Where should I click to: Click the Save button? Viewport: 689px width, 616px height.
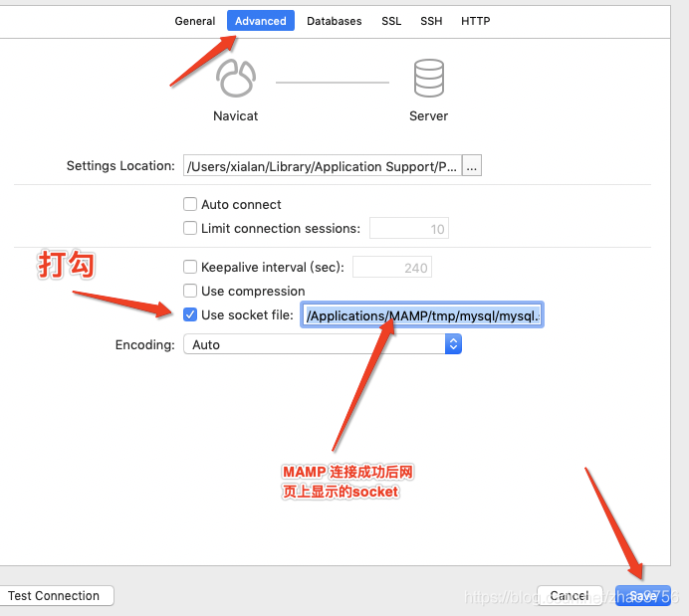click(x=643, y=596)
